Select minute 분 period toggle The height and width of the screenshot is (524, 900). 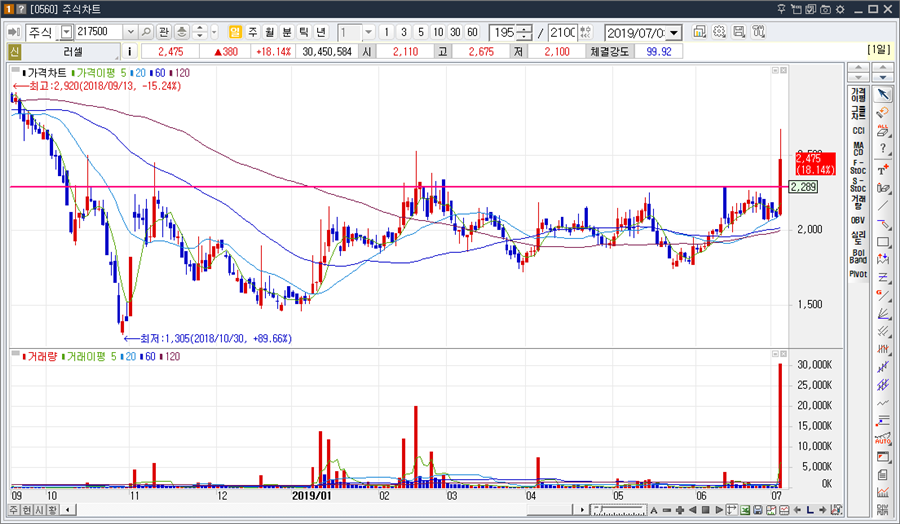(287, 32)
